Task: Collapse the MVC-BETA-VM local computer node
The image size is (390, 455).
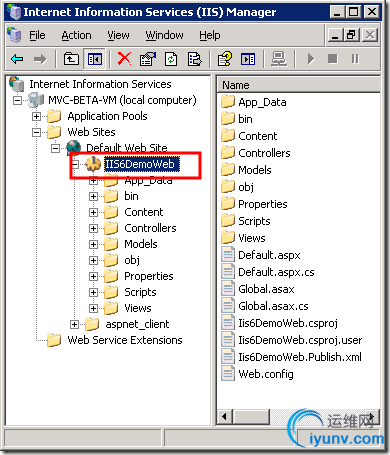Action: [17, 100]
